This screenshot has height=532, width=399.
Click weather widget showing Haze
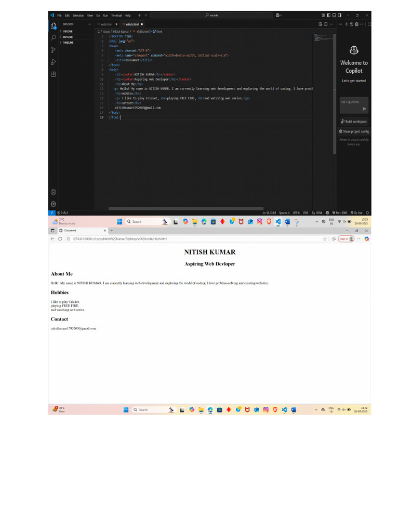click(x=59, y=409)
